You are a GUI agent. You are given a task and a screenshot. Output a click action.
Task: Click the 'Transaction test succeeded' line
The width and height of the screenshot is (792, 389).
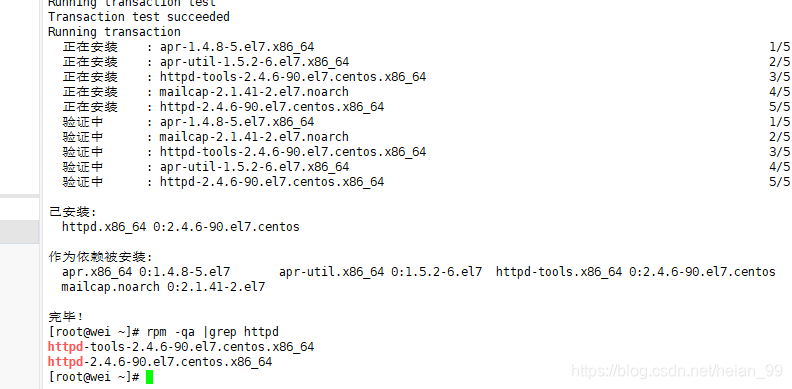click(139, 17)
